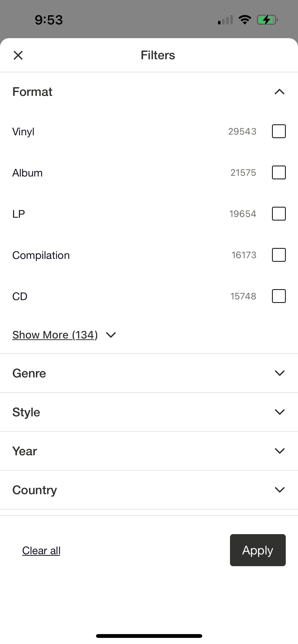298x644 pixels.
Task: Open the Year filter chevron
Action: point(279,451)
